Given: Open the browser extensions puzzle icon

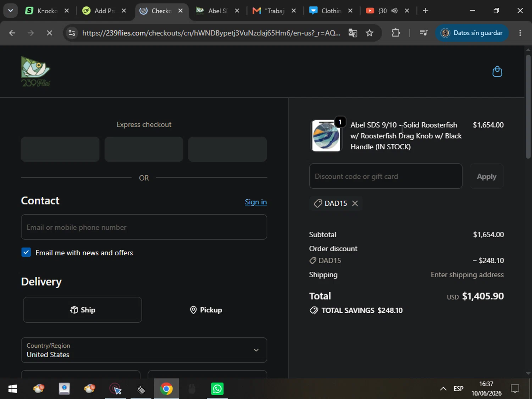Looking at the screenshot, I should [x=396, y=33].
